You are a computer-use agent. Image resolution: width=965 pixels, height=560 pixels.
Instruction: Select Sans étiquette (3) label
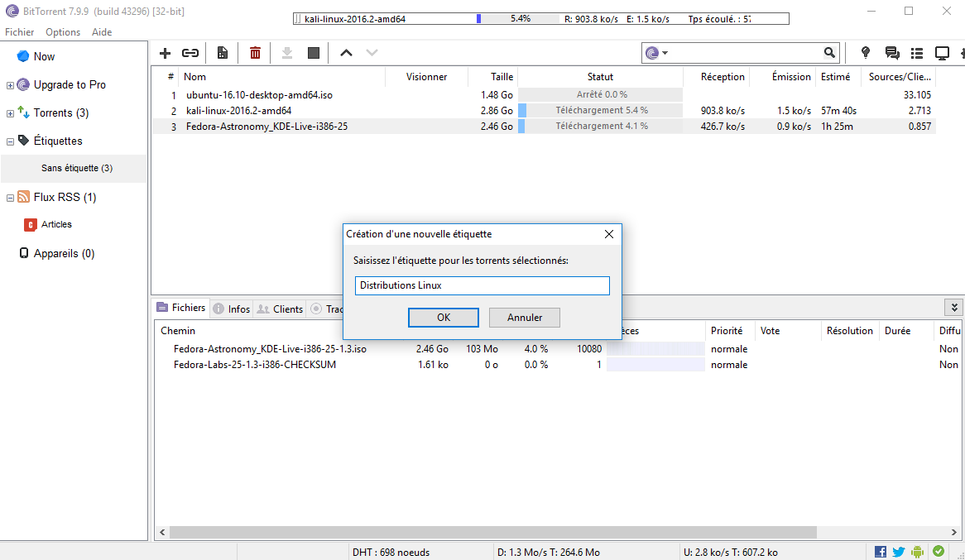[77, 168]
